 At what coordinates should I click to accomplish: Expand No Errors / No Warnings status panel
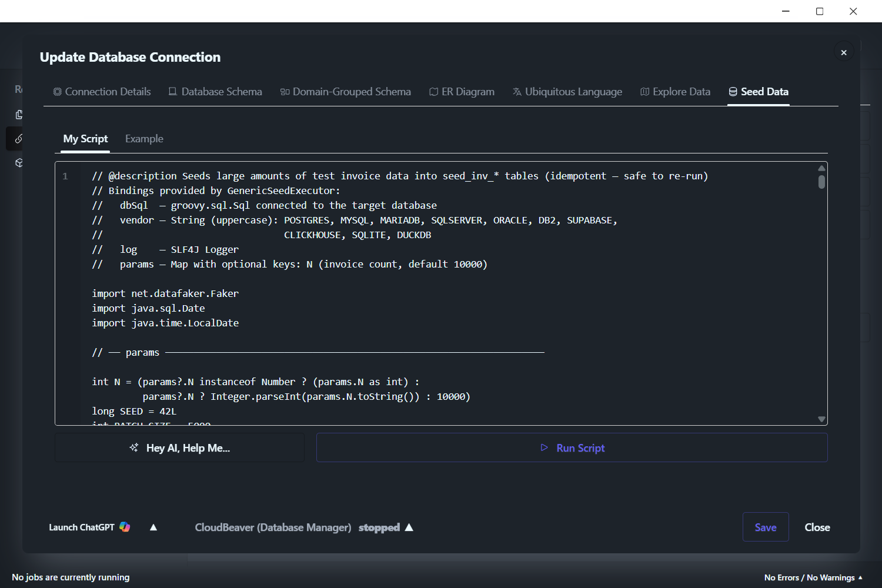coord(813,577)
